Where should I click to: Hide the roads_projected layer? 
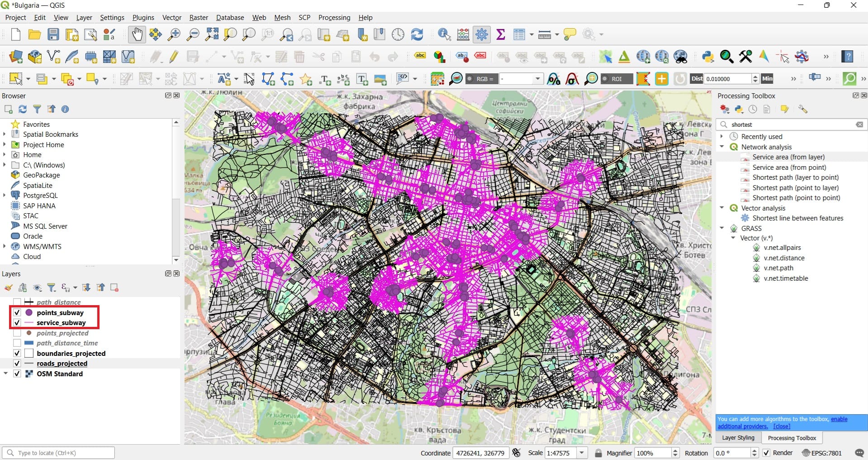(17, 364)
